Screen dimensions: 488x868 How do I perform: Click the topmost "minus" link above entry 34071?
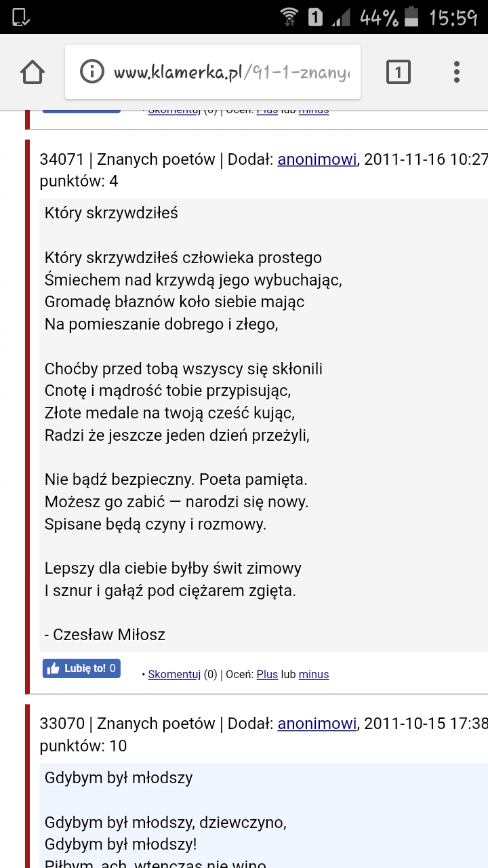click(314, 110)
